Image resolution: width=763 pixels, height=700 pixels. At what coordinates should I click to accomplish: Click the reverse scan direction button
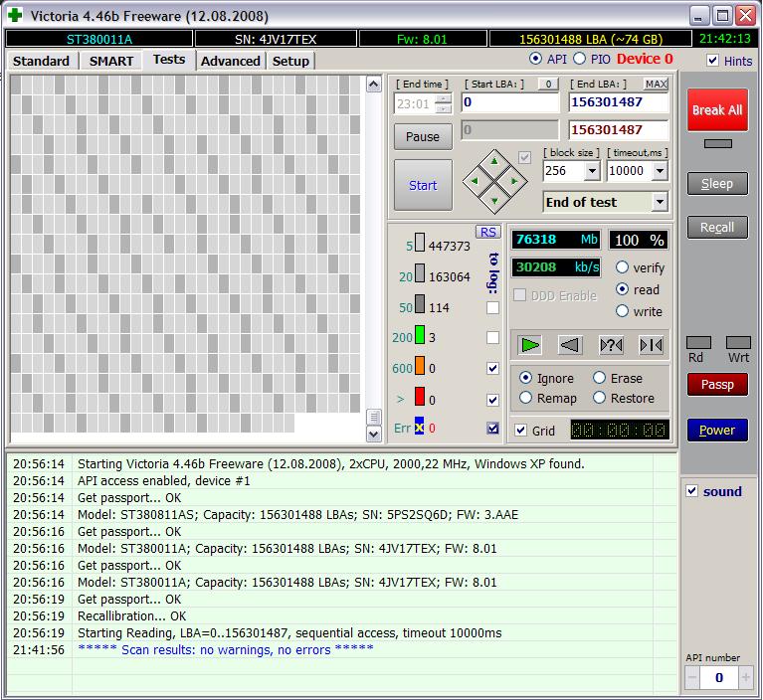tap(570, 345)
